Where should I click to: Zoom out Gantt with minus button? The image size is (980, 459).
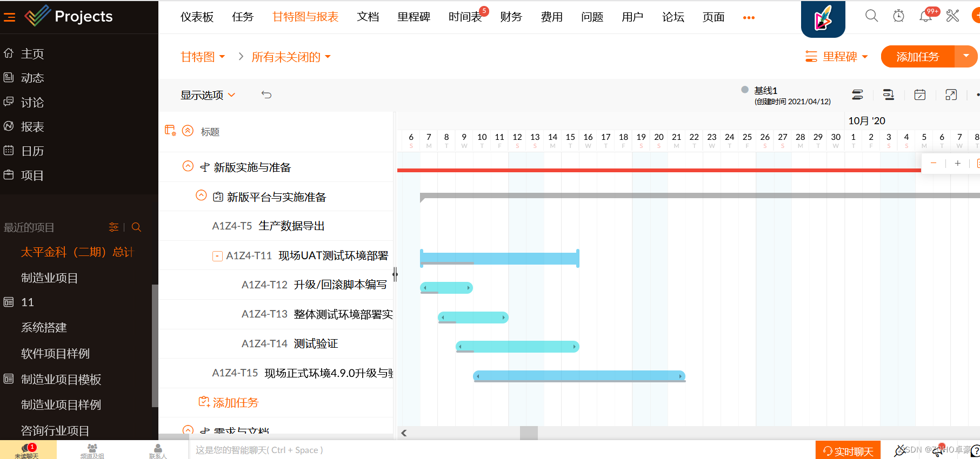pos(934,163)
